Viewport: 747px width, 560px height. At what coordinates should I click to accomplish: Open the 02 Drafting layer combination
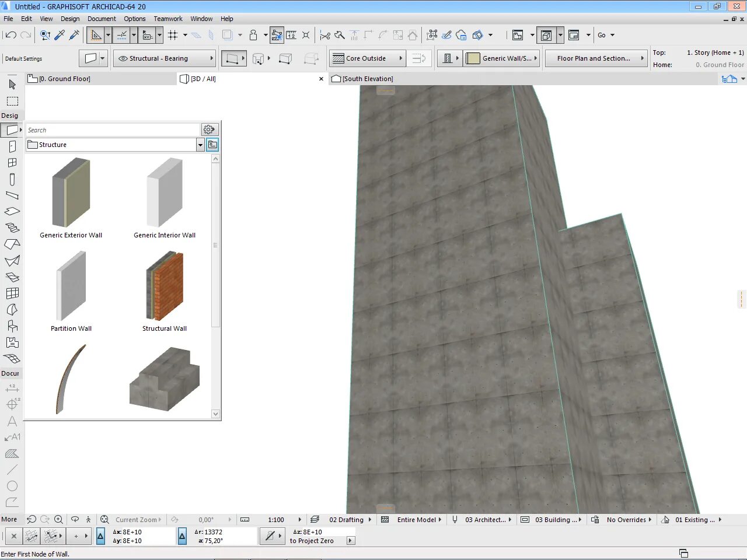[x=350, y=520]
